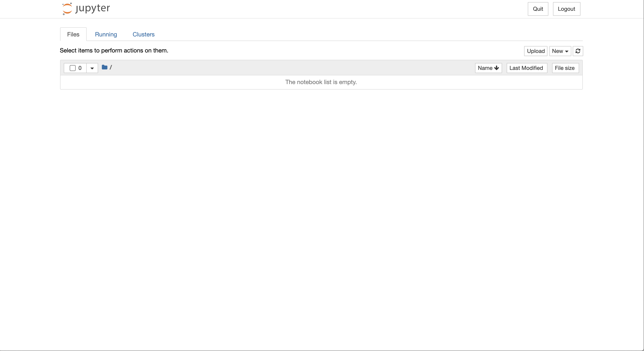The height and width of the screenshot is (351, 644).
Task: Click the Jupyter planet logo icon
Action: [67, 9]
